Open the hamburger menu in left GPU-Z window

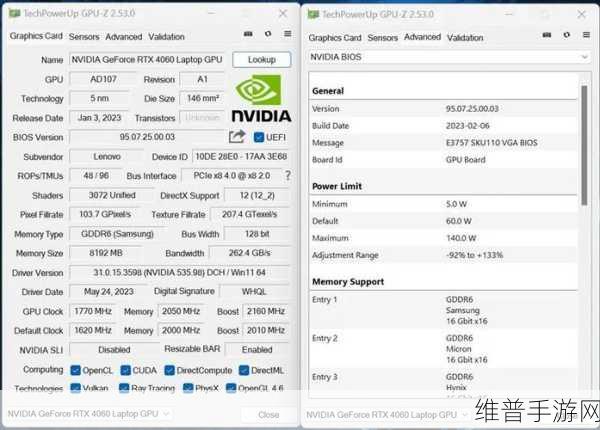[x=288, y=34]
